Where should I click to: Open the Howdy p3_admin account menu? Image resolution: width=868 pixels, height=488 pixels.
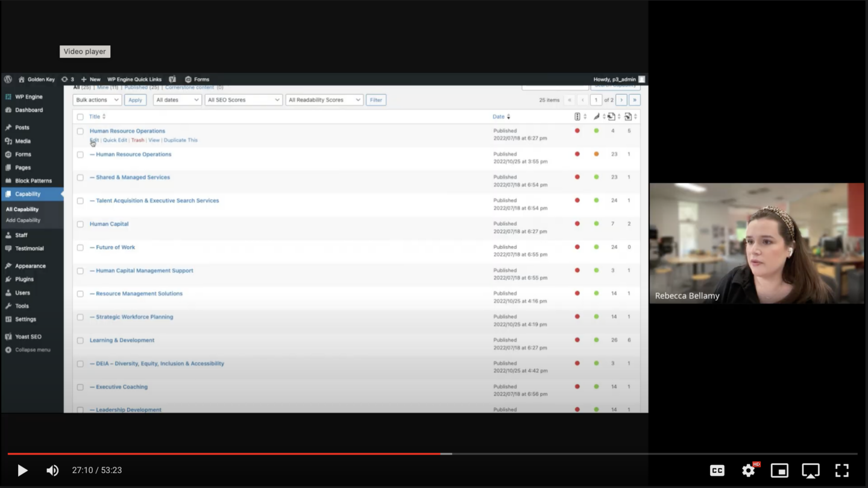[619, 79]
